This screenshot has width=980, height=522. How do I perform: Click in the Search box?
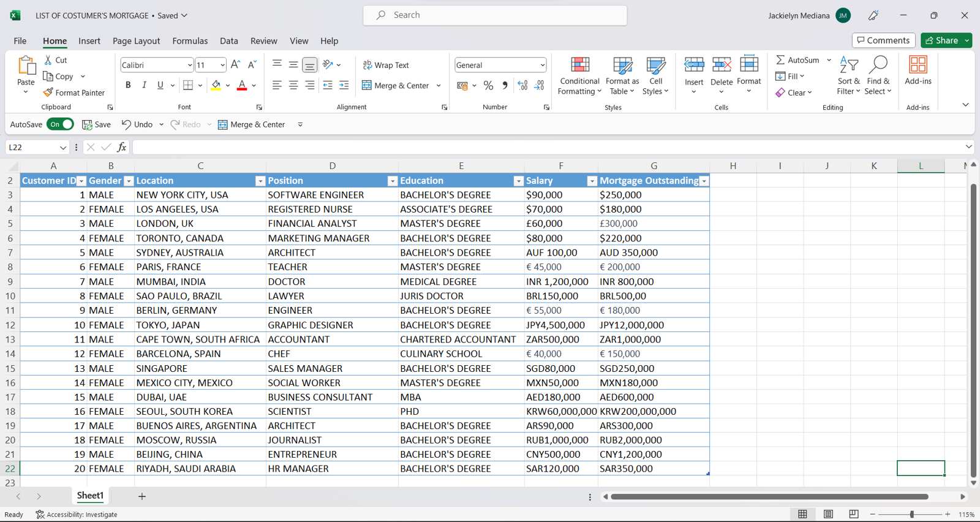[495, 15]
